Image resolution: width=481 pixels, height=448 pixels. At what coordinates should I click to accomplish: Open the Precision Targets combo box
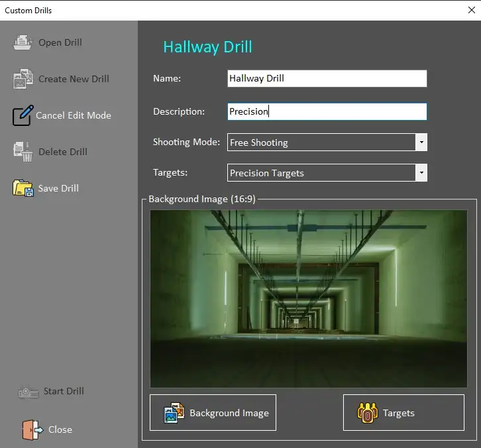pyautogui.click(x=321, y=173)
